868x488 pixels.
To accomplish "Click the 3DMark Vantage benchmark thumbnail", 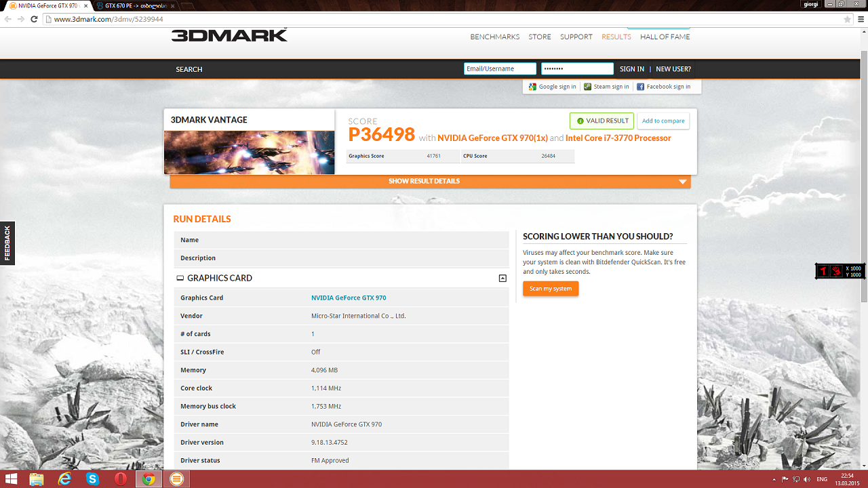I will click(x=250, y=152).
